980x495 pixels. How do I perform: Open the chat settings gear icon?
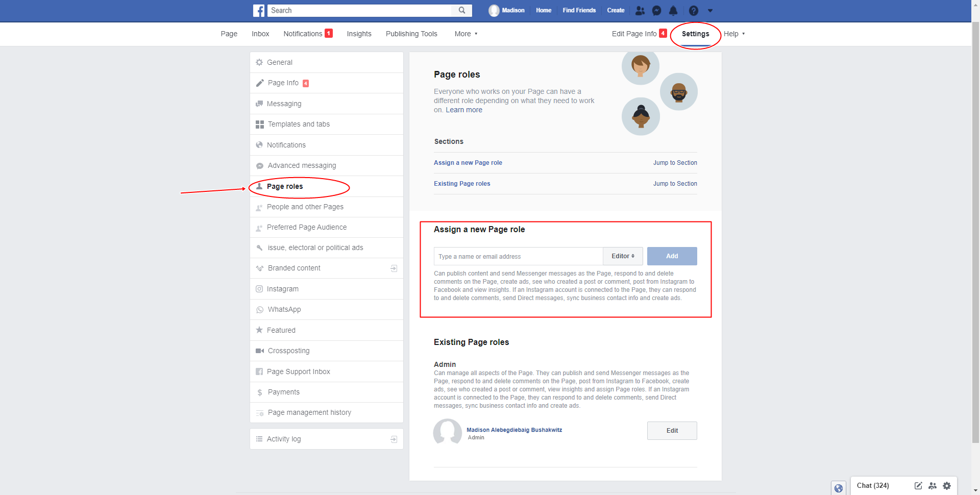[x=947, y=485]
